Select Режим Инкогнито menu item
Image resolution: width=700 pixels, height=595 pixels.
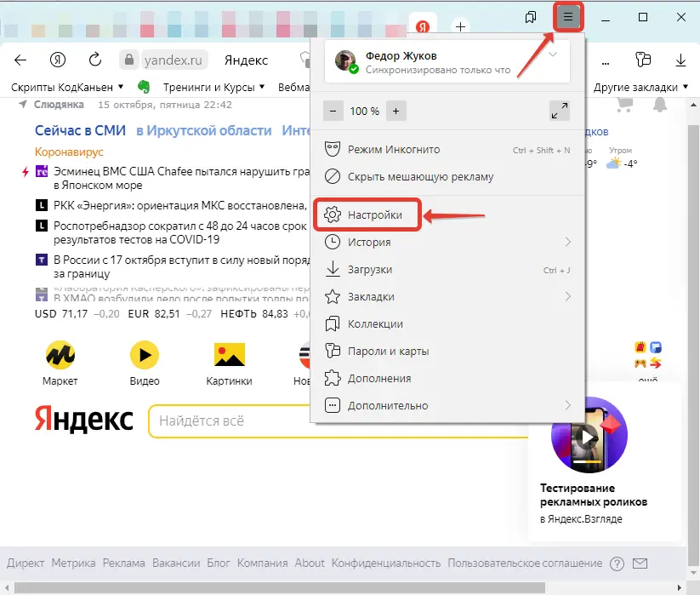[393, 150]
